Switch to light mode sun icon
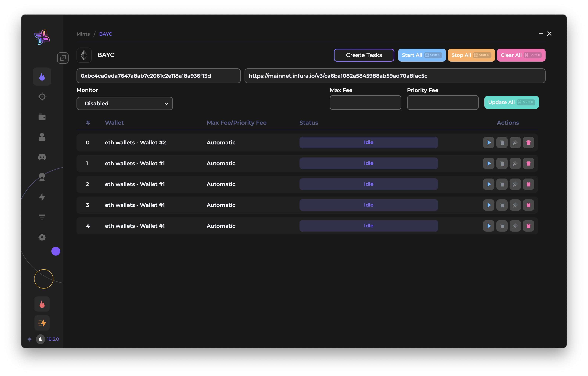 (x=30, y=339)
